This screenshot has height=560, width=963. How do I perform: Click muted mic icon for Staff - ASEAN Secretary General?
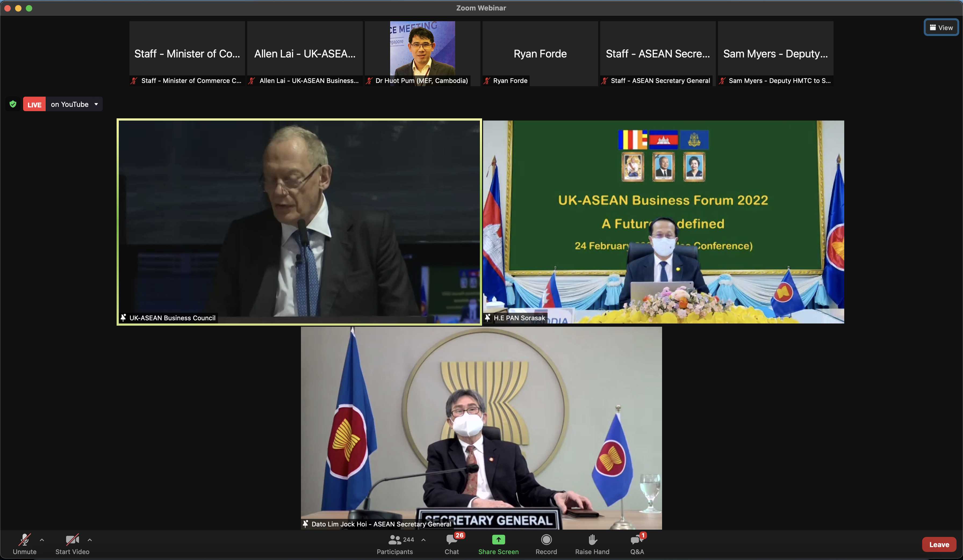click(x=605, y=81)
